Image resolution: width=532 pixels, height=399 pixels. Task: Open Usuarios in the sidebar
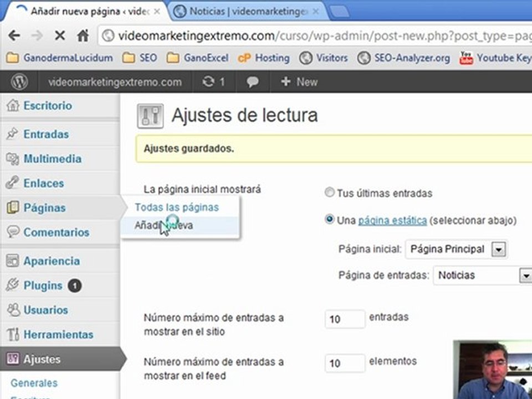coord(46,310)
